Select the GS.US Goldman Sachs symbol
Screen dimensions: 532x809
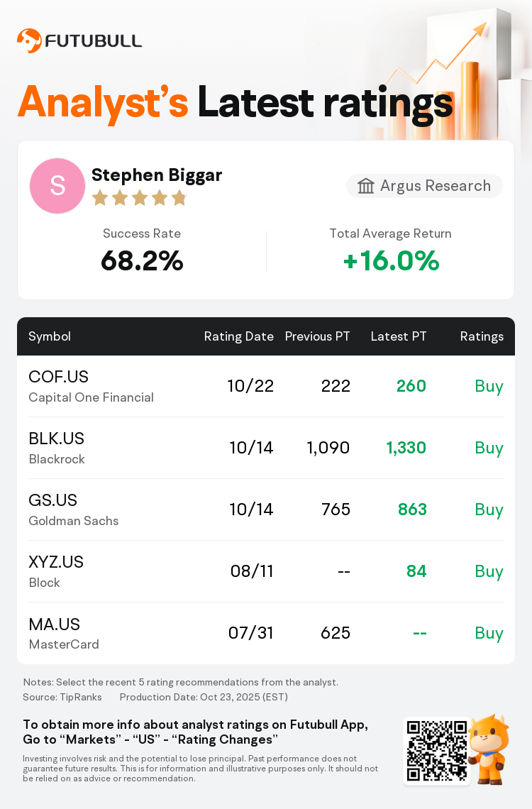pyautogui.click(x=53, y=500)
